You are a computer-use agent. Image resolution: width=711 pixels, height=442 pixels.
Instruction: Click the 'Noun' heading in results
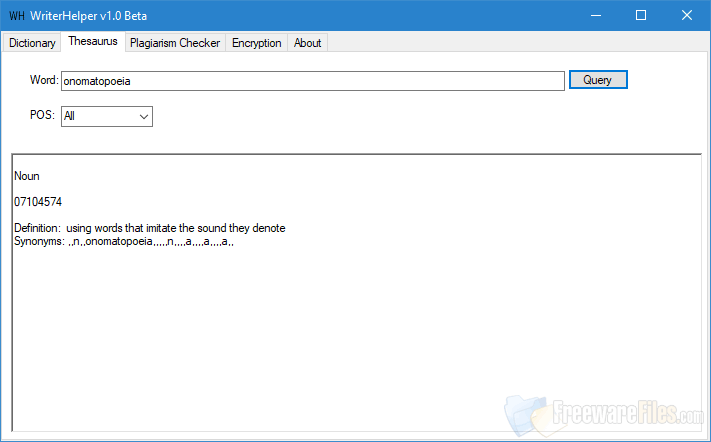tap(27, 176)
